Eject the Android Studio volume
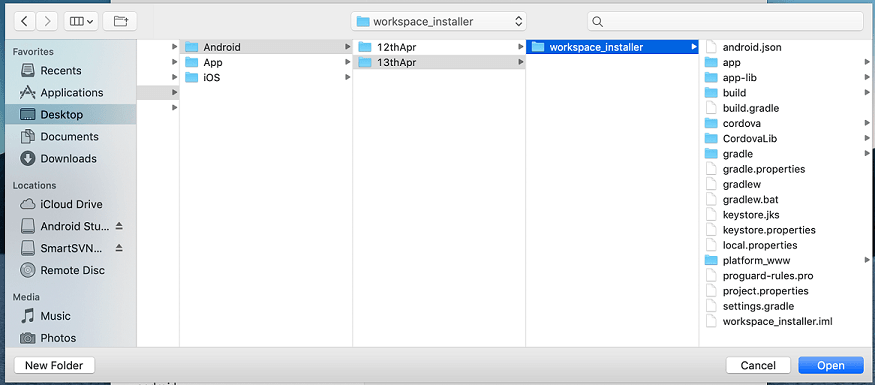The height and width of the screenshot is (385, 875). tap(119, 226)
